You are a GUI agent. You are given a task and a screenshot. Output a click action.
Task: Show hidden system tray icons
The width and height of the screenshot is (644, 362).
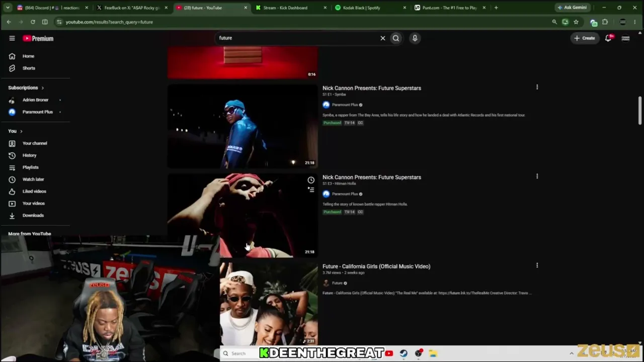coord(572,353)
